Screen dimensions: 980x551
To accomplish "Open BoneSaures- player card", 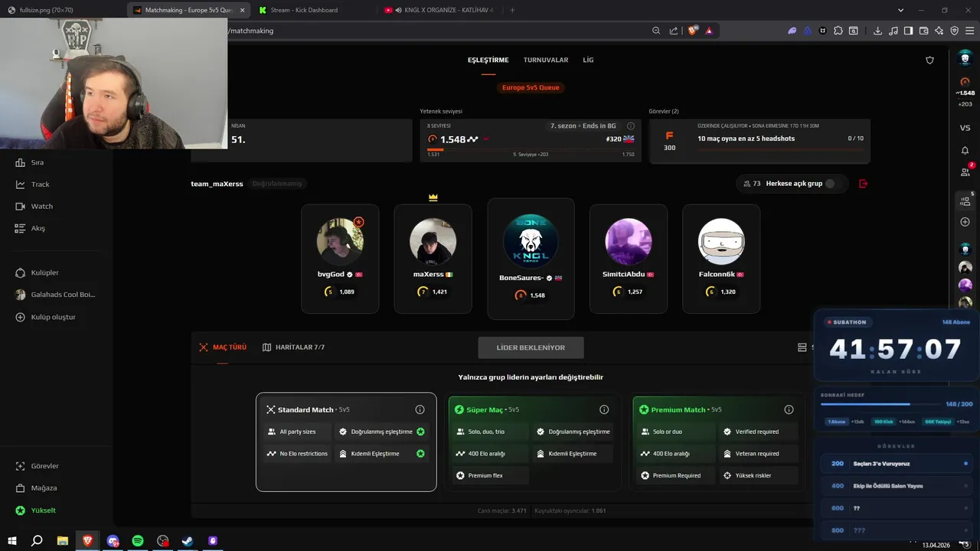I will coord(531,259).
